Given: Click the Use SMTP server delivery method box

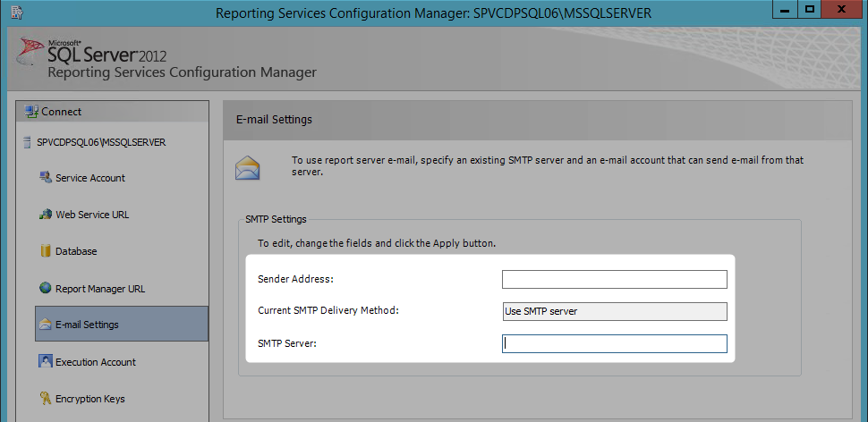Looking at the screenshot, I should 615,311.
